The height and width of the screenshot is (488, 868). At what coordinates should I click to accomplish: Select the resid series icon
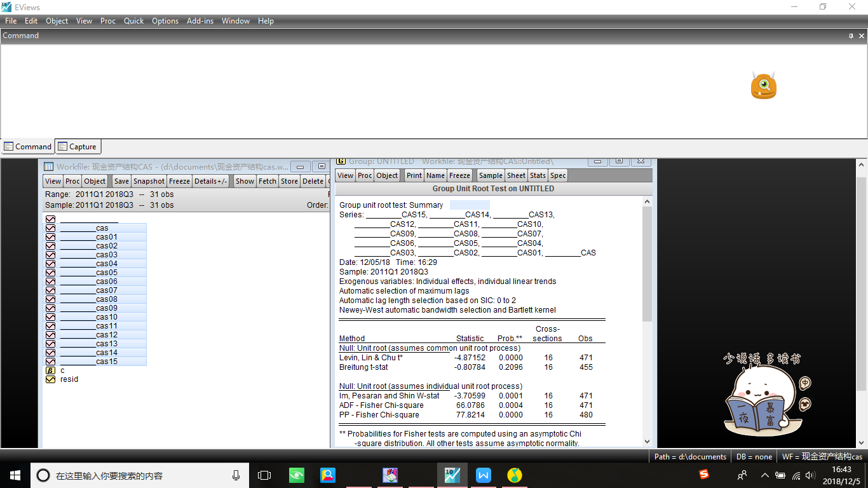pos(50,379)
